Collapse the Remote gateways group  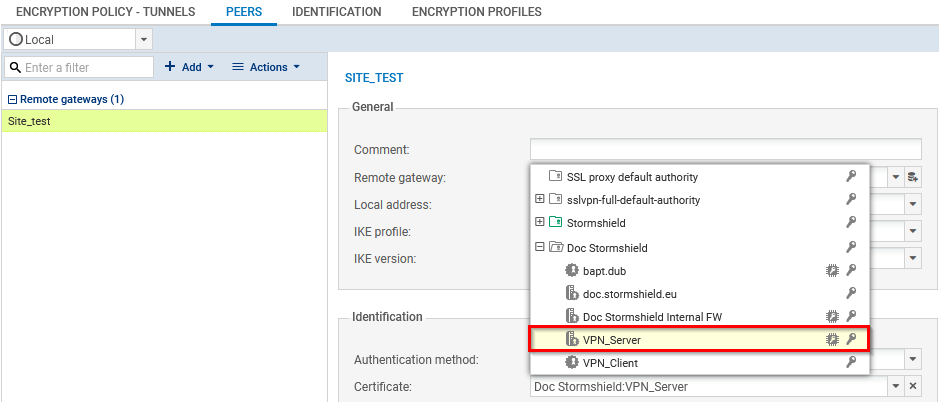point(12,100)
